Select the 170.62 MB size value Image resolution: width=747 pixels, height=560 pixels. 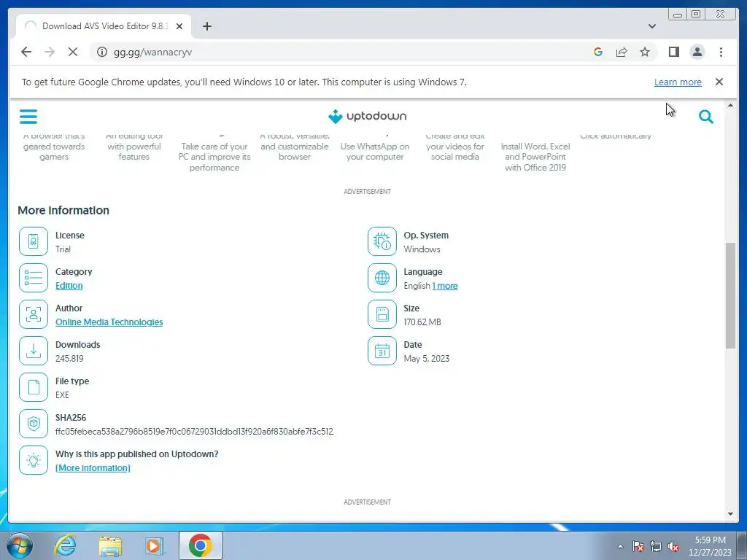pos(422,322)
